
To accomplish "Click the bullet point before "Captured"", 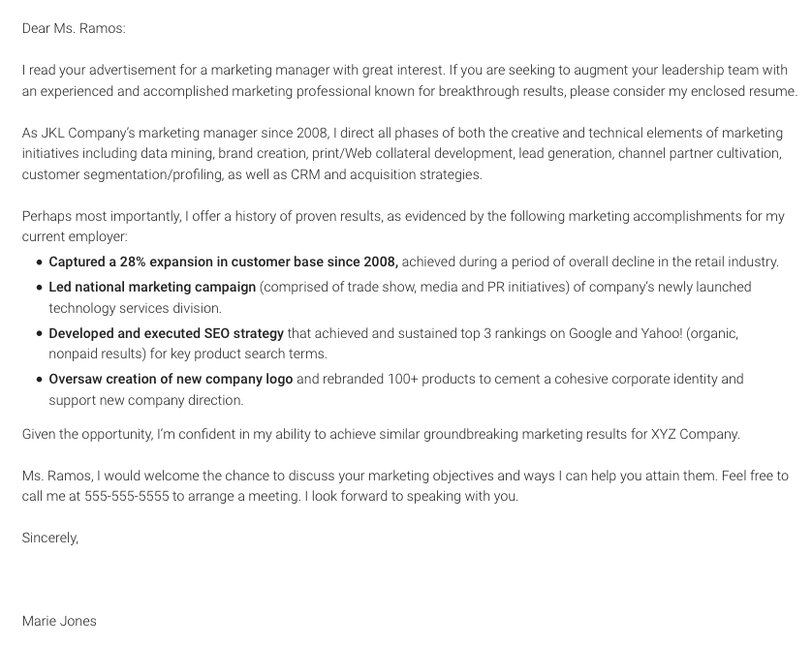I will click(x=39, y=262).
